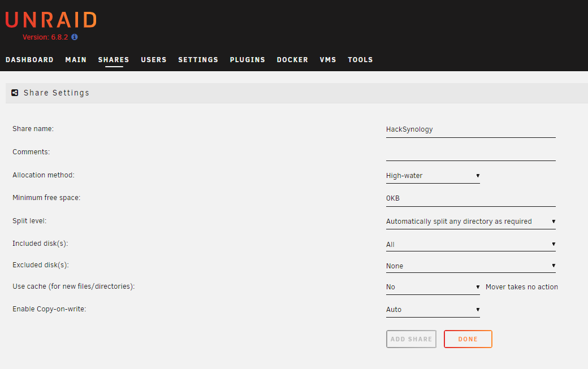588x369 pixels.
Task: Click the version info icon
Action: 75,37
